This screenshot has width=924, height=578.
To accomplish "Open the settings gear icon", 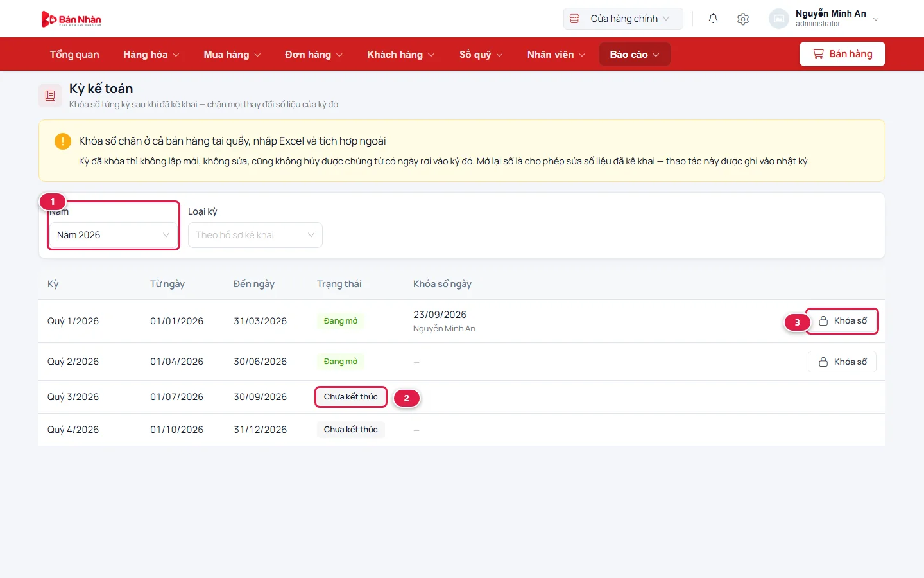I will [x=743, y=19].
